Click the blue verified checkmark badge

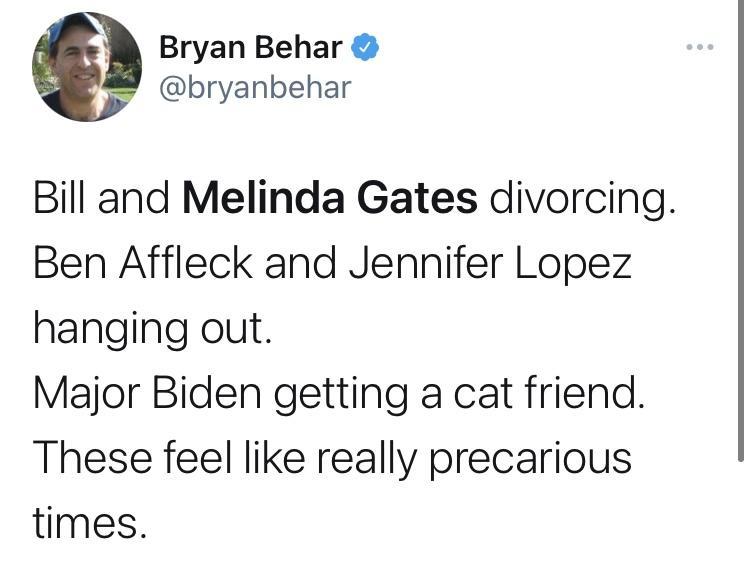(x=367, y=47)
